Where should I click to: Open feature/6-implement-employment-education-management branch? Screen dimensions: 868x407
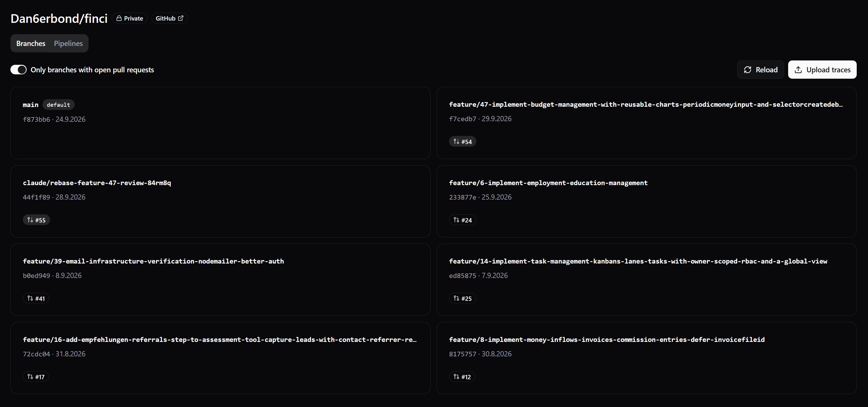click(548, 183)
